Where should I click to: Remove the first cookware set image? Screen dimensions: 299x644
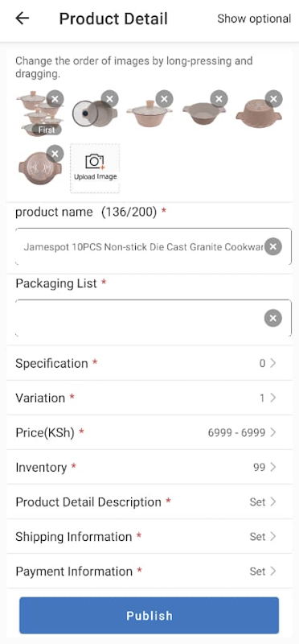55,98
